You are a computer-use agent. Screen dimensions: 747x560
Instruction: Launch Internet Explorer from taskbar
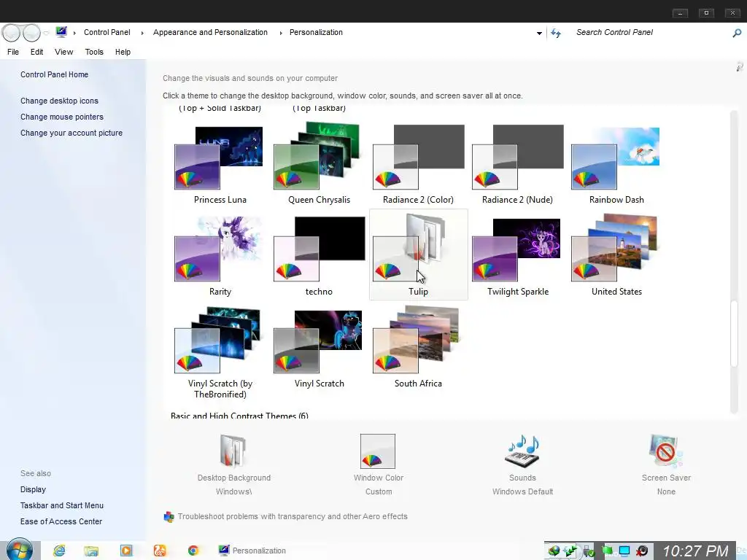(x=60, y=551)
